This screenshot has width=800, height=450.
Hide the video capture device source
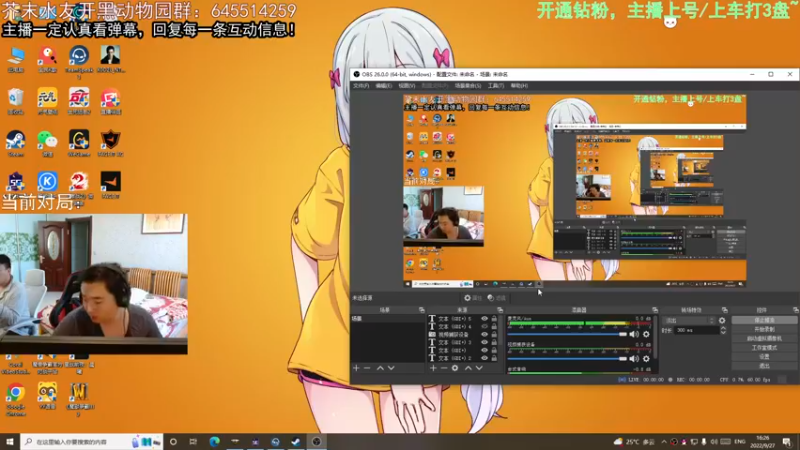(484, 334)
